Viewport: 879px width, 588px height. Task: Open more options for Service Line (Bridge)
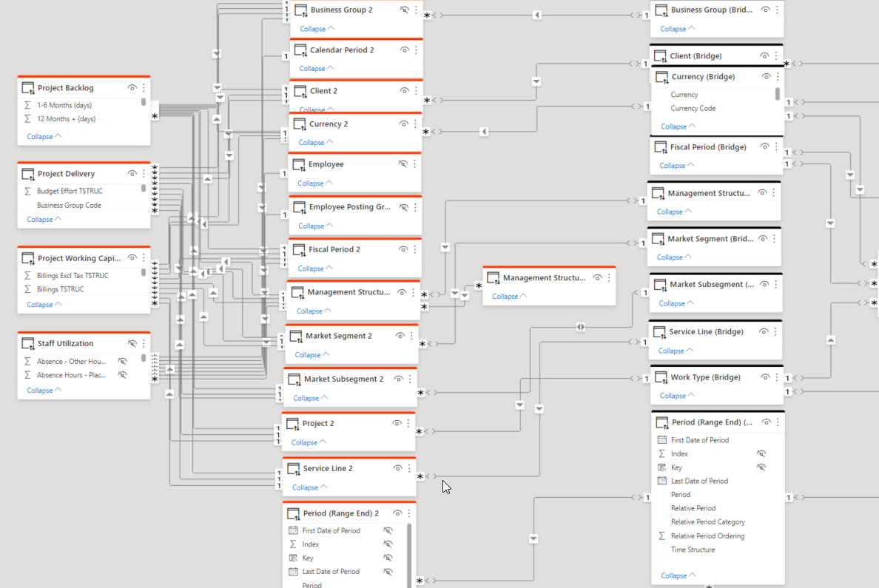775,332
